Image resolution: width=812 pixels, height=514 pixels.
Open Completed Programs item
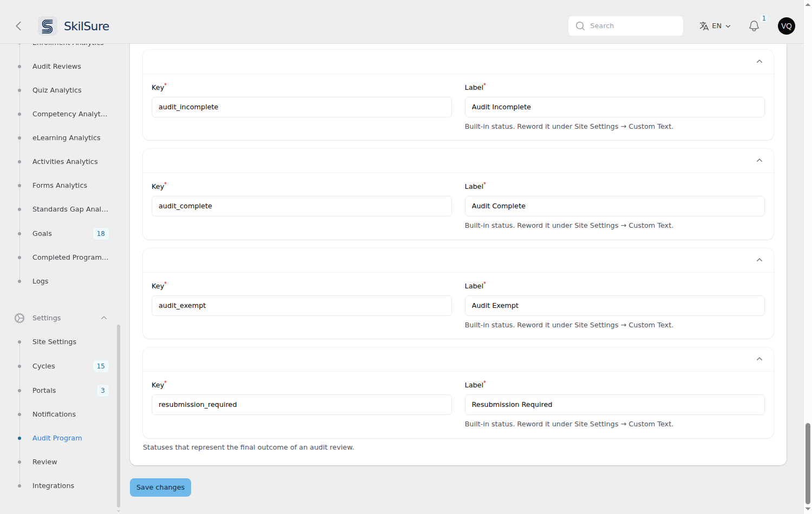coord(70,258)
